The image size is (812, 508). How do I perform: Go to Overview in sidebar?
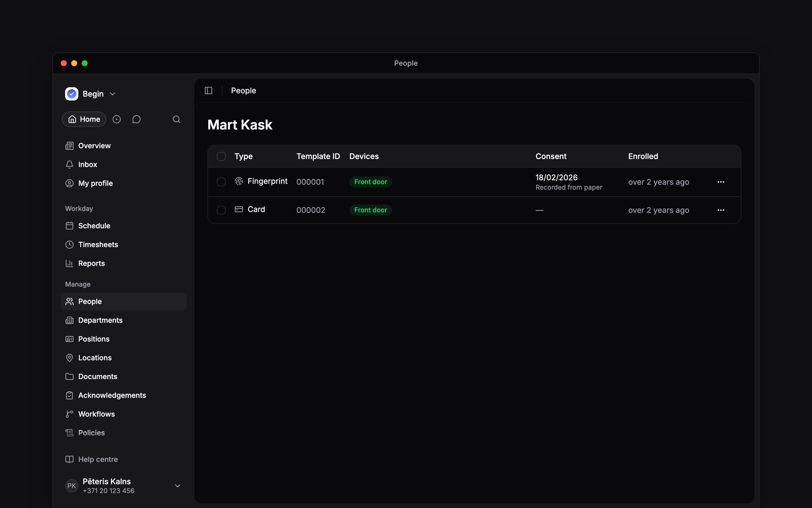[x=124, y=146]
